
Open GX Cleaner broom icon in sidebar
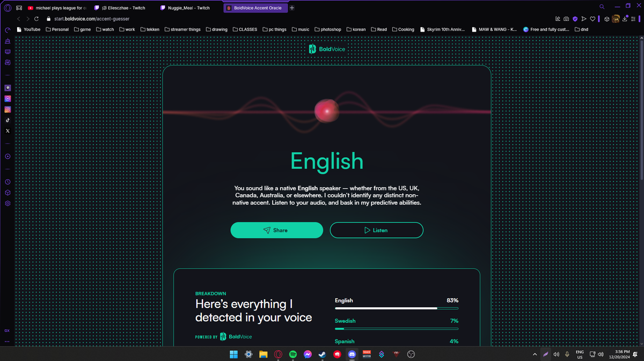click(x=8, y=41)
